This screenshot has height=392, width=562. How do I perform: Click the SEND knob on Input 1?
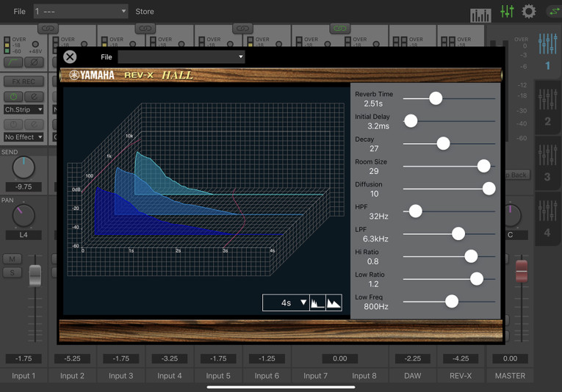pos(24,167)
